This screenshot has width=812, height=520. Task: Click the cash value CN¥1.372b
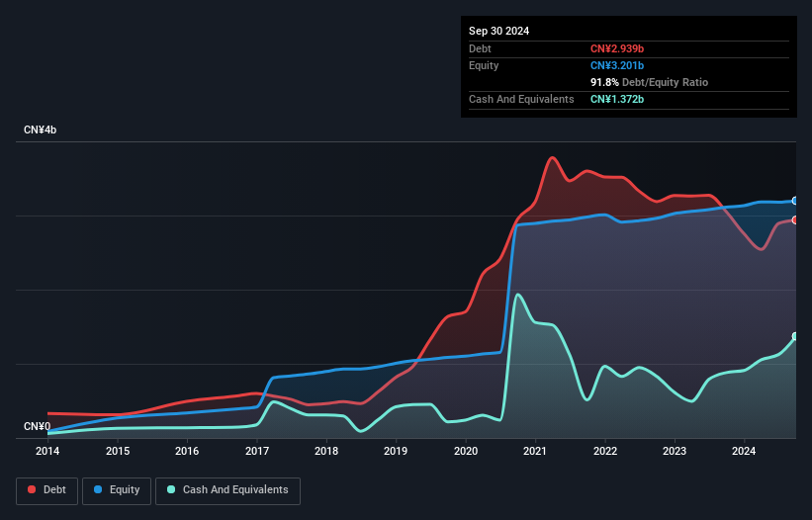617,99
